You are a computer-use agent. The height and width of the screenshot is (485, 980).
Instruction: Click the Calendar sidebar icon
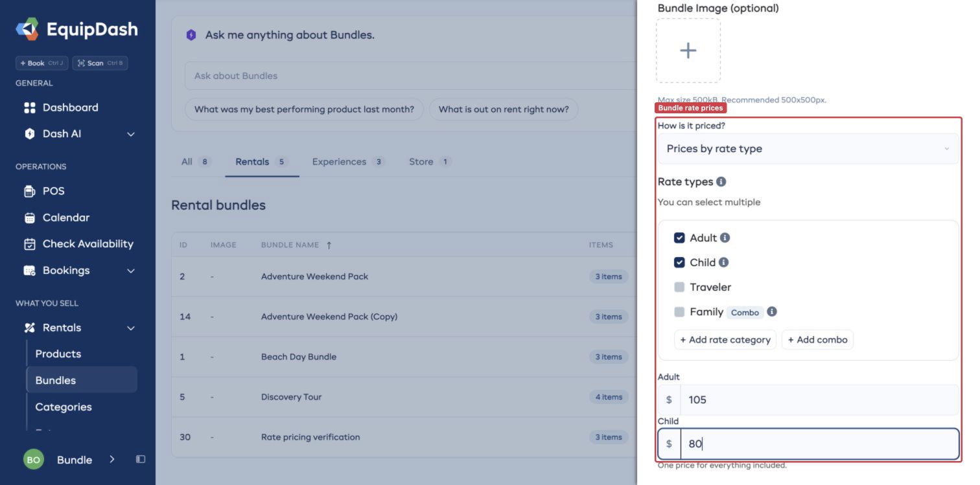click(x=30, y=218)
